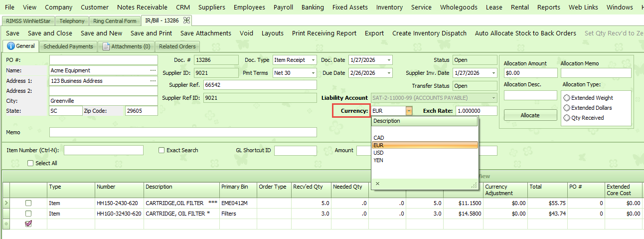This screenshot has width=644, height=239.
Task: Choose YEN from the currency list
Action: coord(425,160)
